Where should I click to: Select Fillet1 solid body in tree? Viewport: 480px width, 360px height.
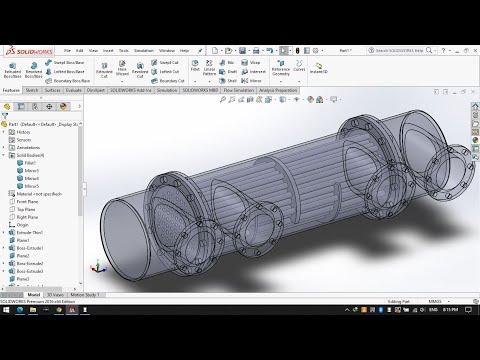tap(26, 163)
